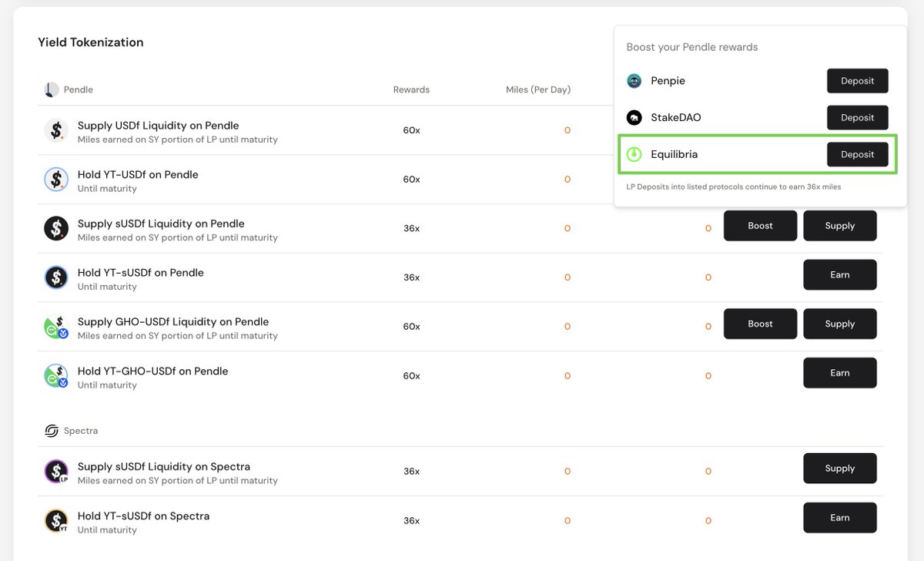This screenshot has width=924, height=561.
Task: Click the Hold YT-USDf on Pendle icon
Action: tap(56, 180)
